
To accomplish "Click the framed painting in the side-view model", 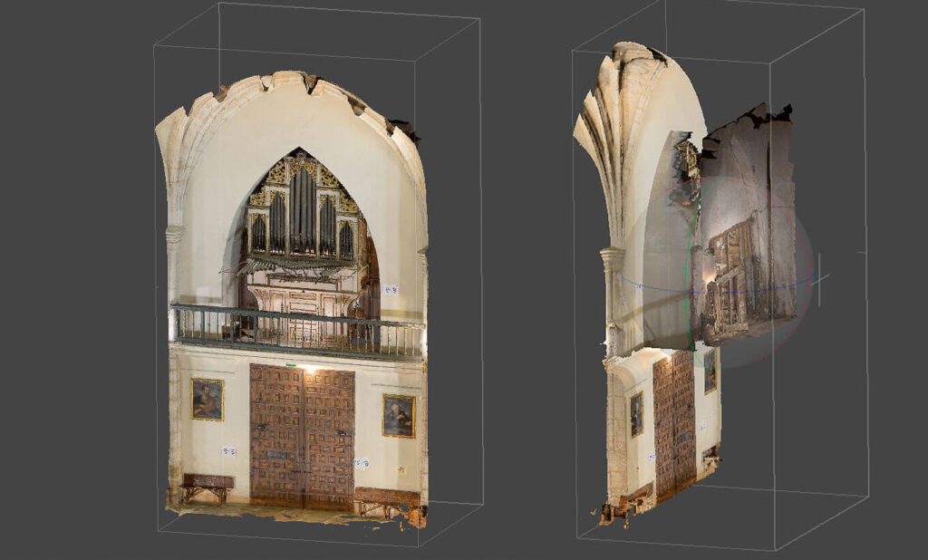I will 636,413.
